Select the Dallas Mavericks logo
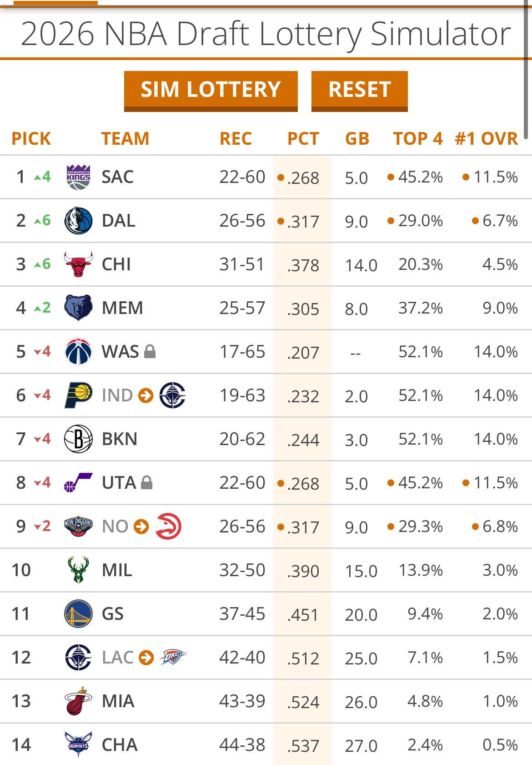 coord(78,221)
